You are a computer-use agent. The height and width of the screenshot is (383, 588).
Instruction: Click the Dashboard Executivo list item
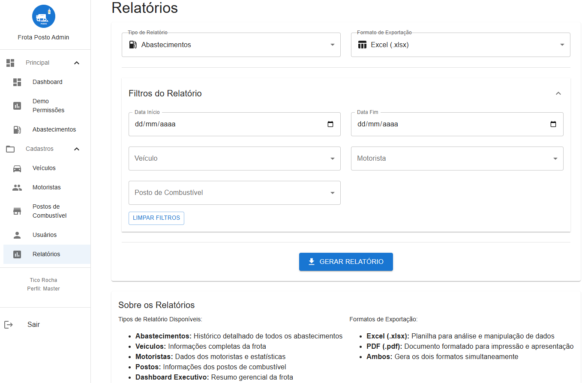(214, 377)
